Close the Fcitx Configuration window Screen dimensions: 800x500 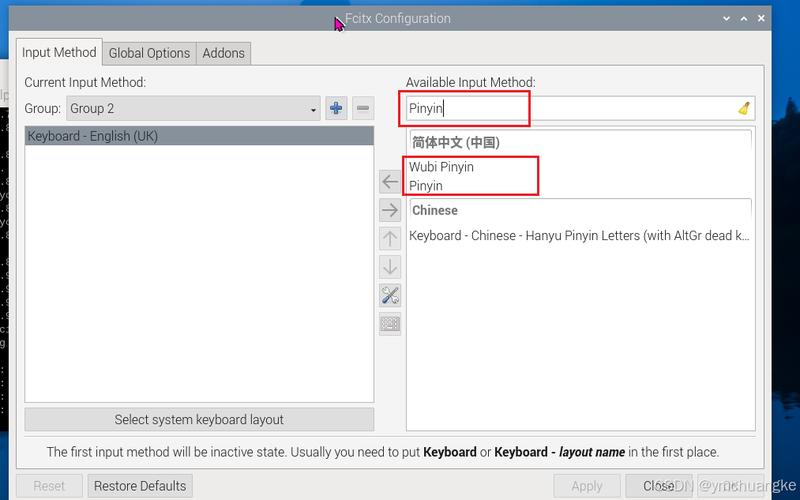pyautogui.click(x=761, y=18)
